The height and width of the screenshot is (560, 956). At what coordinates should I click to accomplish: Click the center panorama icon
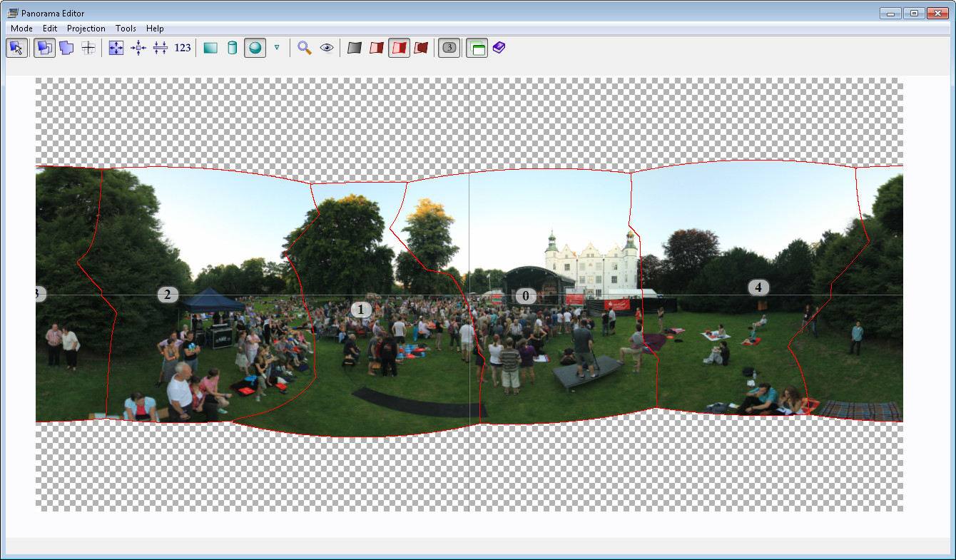(x=138, y=48)
